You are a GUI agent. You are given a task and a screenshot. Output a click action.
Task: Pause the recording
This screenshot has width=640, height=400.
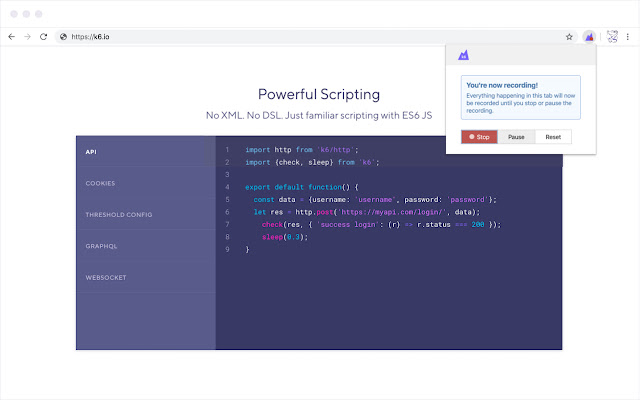(516, 137)
